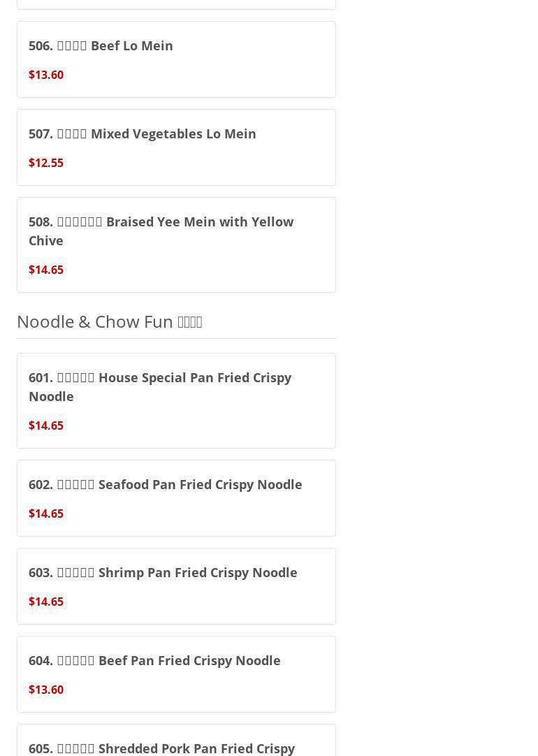The height and width of the screenshot is (756, 538).
Task: Select 605 Shredded Pork Pan Fried Crispy item
Action: (161, 748)
